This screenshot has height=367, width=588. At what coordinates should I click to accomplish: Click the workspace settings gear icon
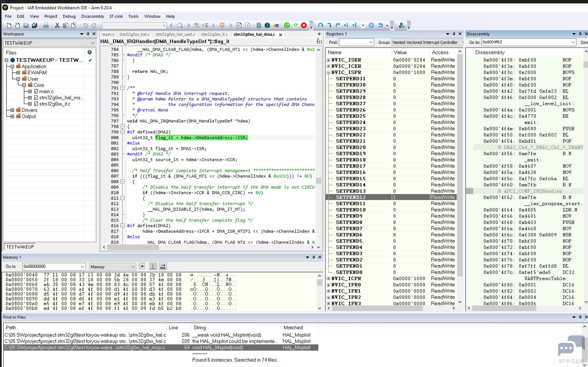[89, 52]
